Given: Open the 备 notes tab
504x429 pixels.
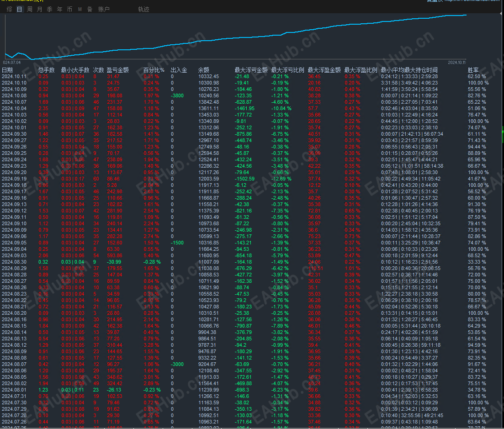Looking at the screenshot, I should 90,9.
